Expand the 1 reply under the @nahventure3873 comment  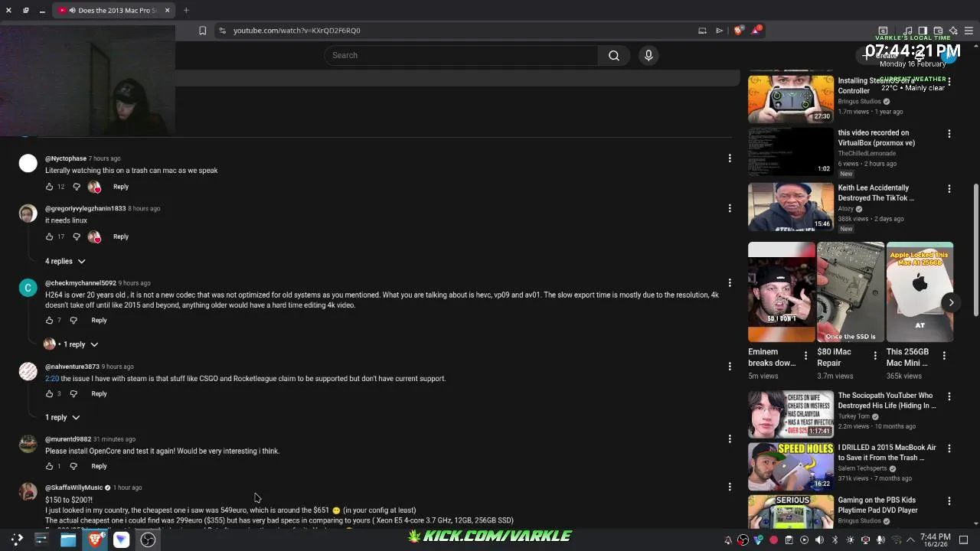click(62, 417)
